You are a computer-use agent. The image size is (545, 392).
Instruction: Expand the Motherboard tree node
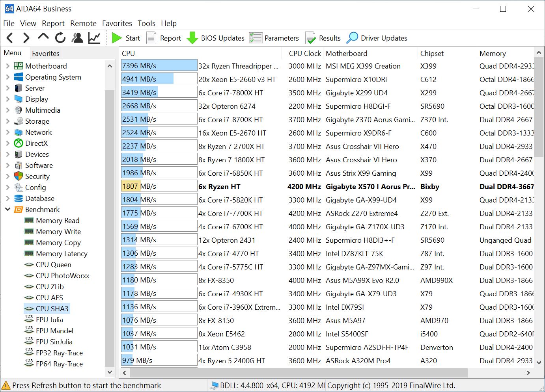point(7,66)
